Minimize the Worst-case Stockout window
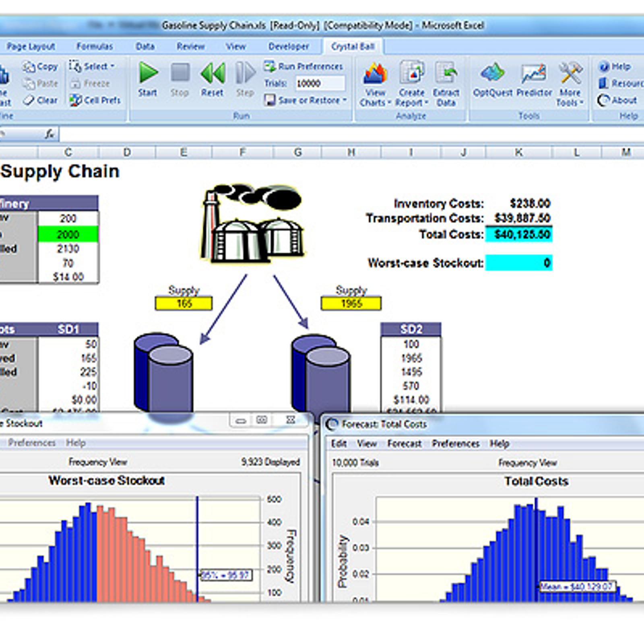The height and width of the screenshot is (644, 644). (x=241, y=421)
